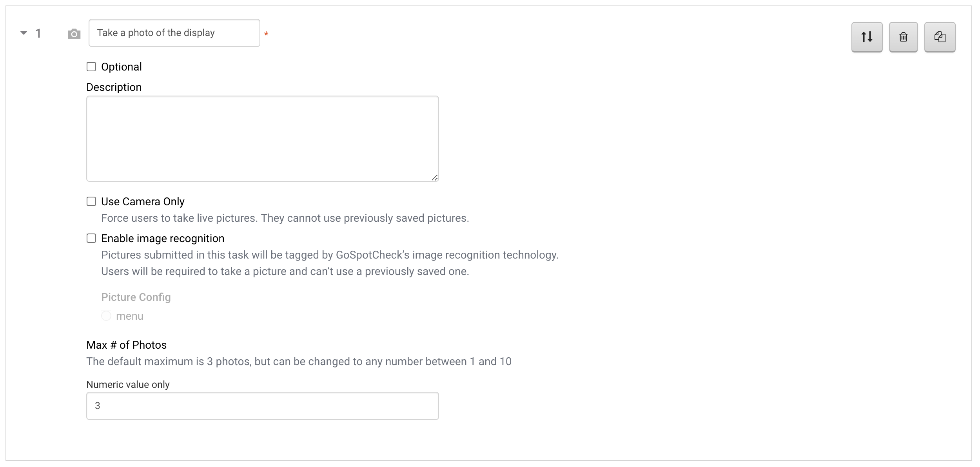Focus the task title input field
The height and width of the screenshot is (467, 980).
[x=174, y=33]
